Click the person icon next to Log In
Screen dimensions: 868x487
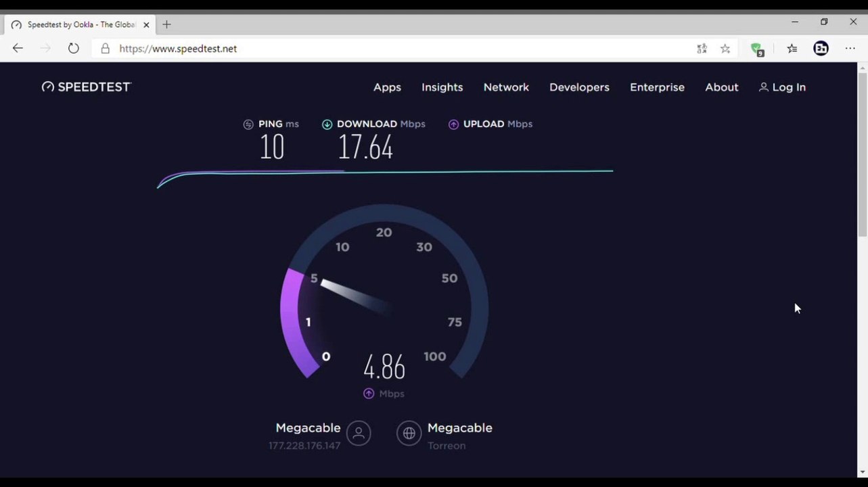click(x=764, y=87)
